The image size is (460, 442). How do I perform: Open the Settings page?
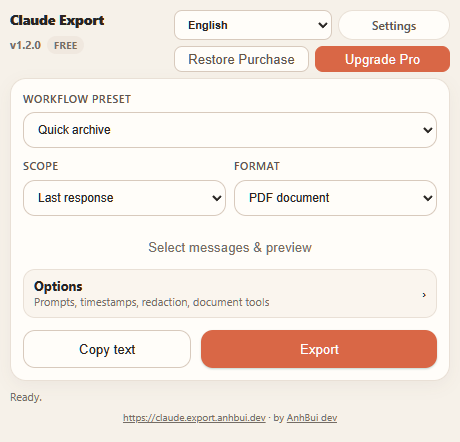tap(394, 25)
